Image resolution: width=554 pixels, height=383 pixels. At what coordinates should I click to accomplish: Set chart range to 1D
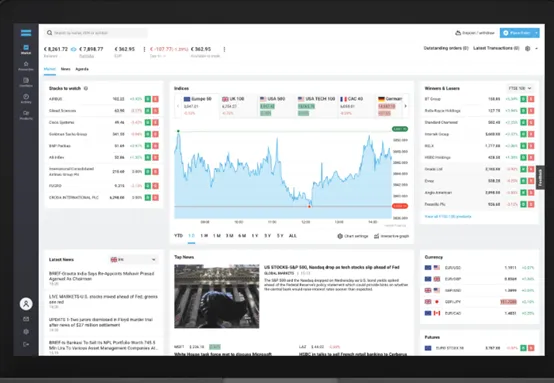(191, 236)
